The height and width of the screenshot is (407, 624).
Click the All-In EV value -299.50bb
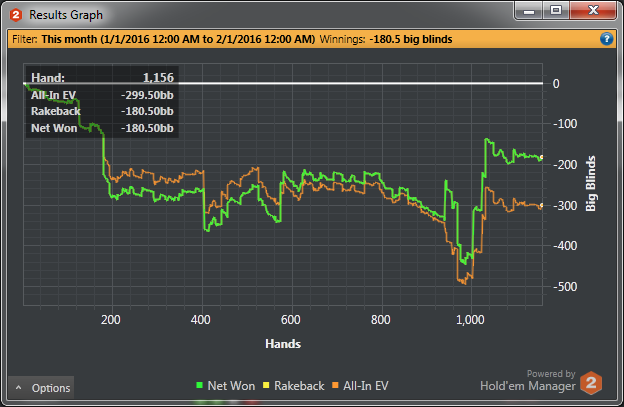147,95
